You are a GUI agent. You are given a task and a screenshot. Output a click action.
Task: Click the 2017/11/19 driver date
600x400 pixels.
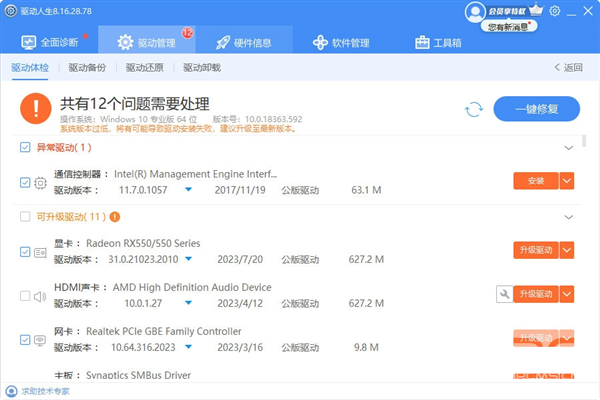click(240, 190)
